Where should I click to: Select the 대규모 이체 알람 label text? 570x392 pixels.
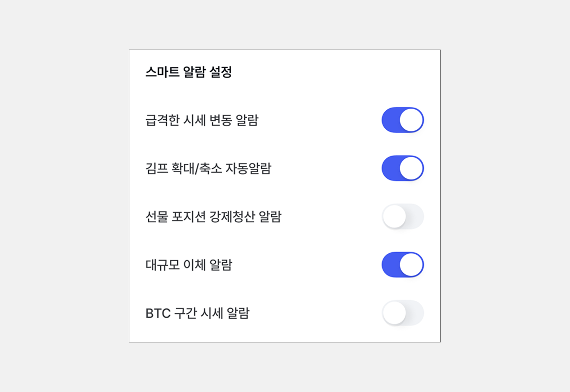189,265
